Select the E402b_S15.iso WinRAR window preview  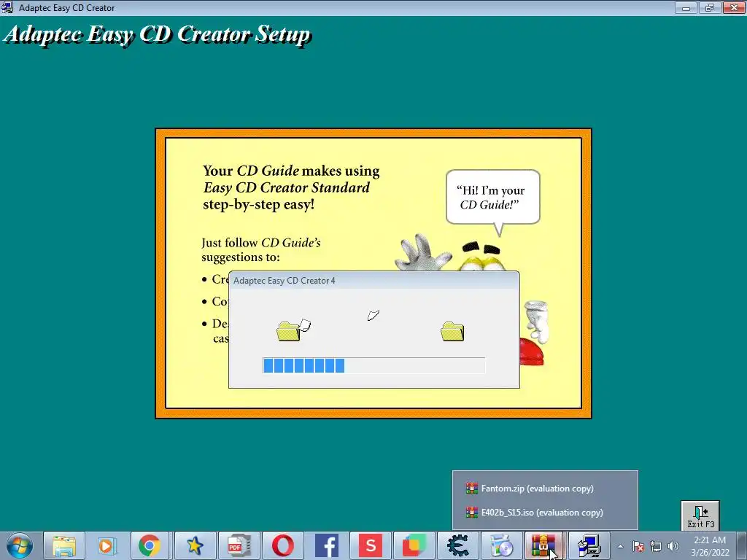pos(544,513)
